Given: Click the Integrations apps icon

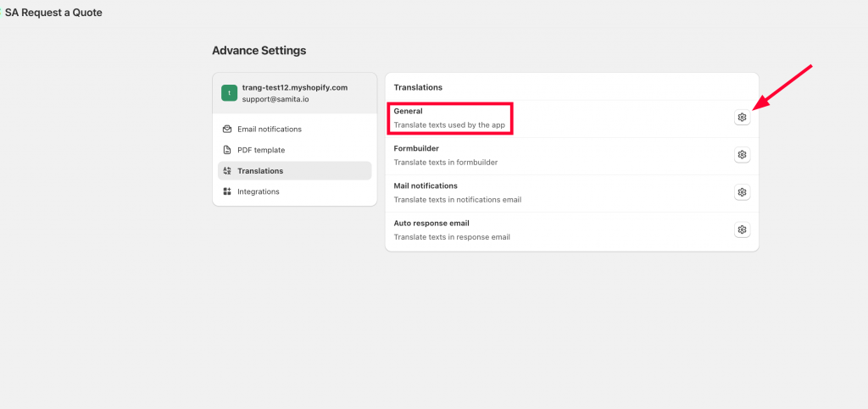Looking at the screenshot, I should pyautogui.click(x=227, y=191).
